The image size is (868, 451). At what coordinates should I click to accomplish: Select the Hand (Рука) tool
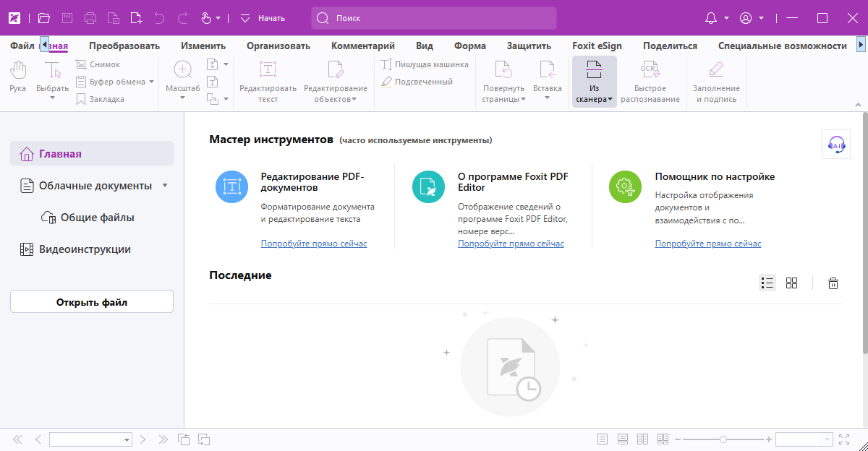tap(18, 77)
